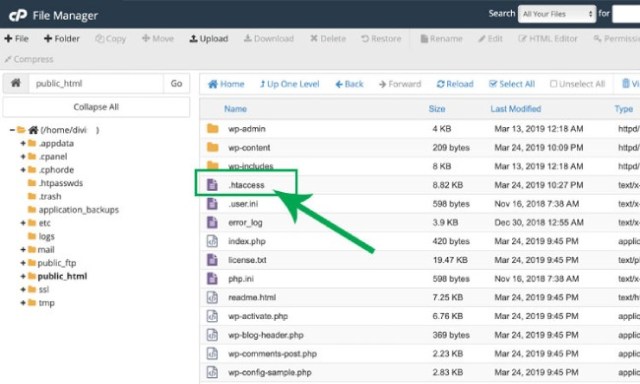Image resolution: width=640 pixels, height=384 pixels.
Task: Click the readme.html file icon
Action: point(212,297)
